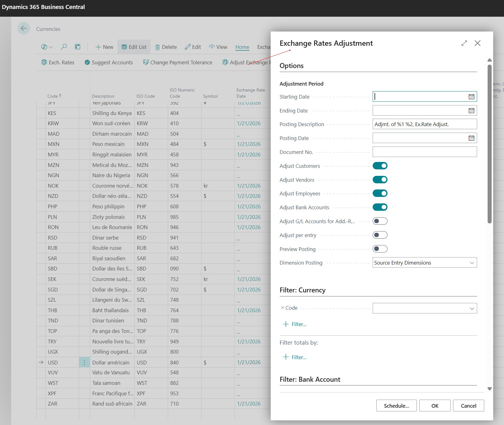Open the Starting Date calendar picker
This screenshot has height=425, width=504.
[471, 97]
